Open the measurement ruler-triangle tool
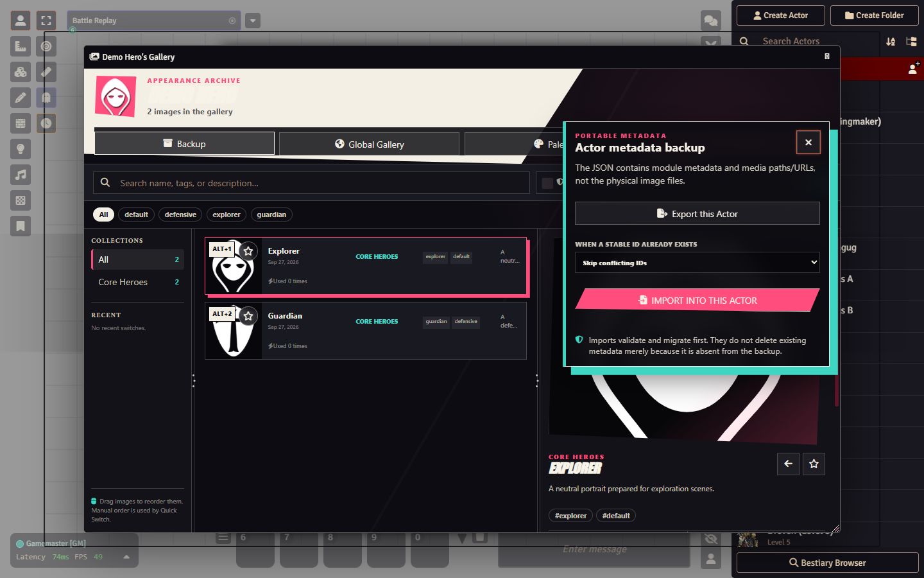 click(x=21, y=46)
